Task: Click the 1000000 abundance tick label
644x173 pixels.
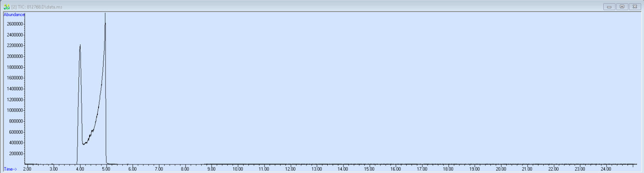Action: (x=15, y=110)
